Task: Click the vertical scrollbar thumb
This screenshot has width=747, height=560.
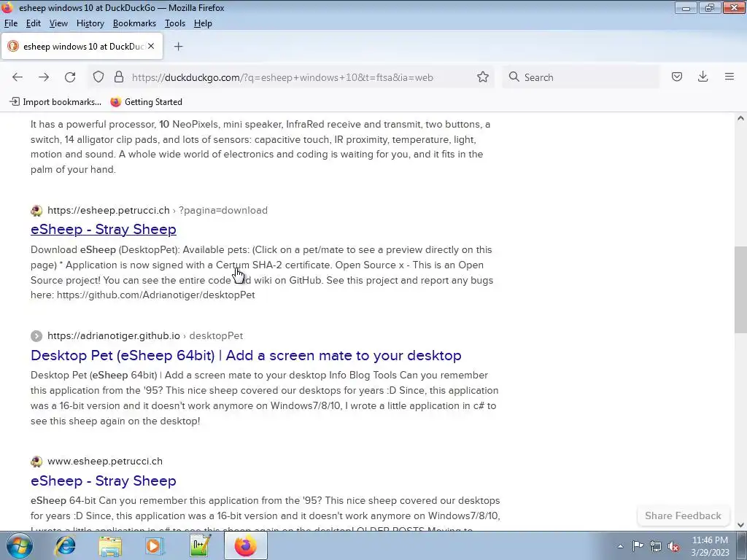Action: click(x=740, y=289)
